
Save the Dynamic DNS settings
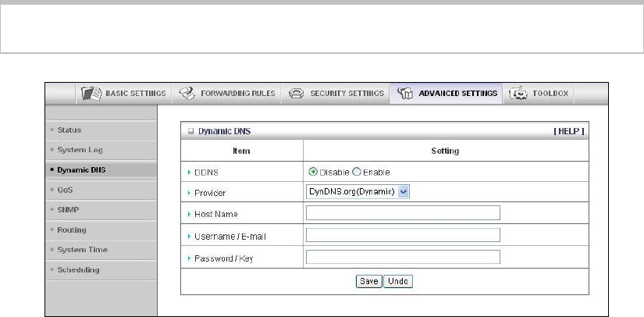pyautogui.click(x=368, y=281)
